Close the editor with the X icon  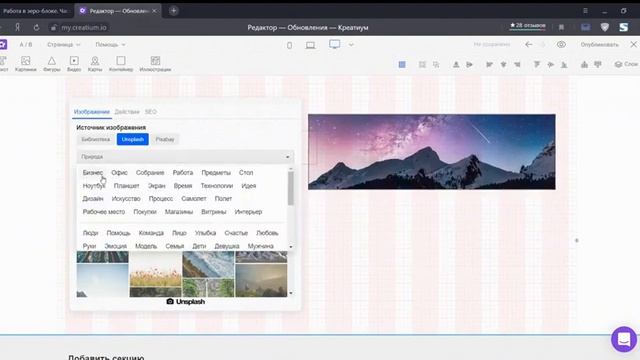coord(633,44)
